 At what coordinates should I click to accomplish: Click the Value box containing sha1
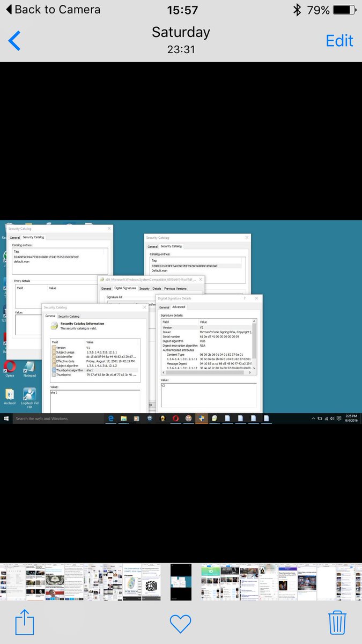[x=95, y=400]
